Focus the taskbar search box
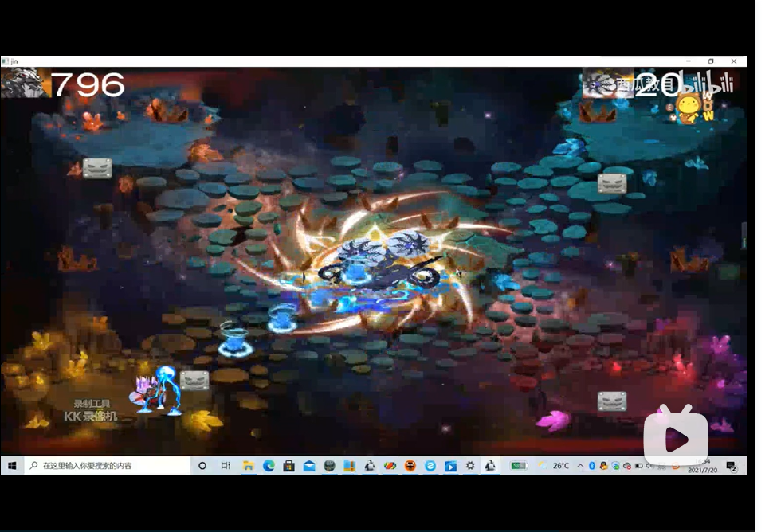The width and height of the screenshot is (777, 532). click(x=107, y=466)
